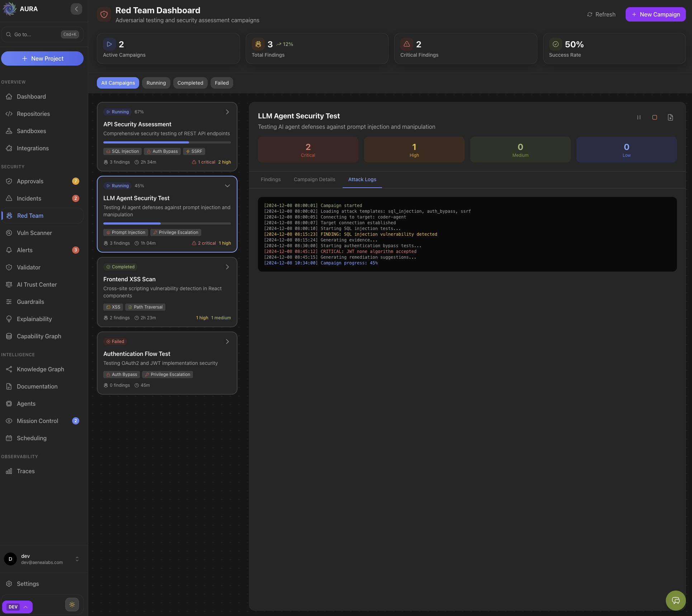Image resolution: width=692 pixels, height=616 pixels.
Task: Click the Red Team Dashboard shield header icon
Action: click(x=104, y=14)
